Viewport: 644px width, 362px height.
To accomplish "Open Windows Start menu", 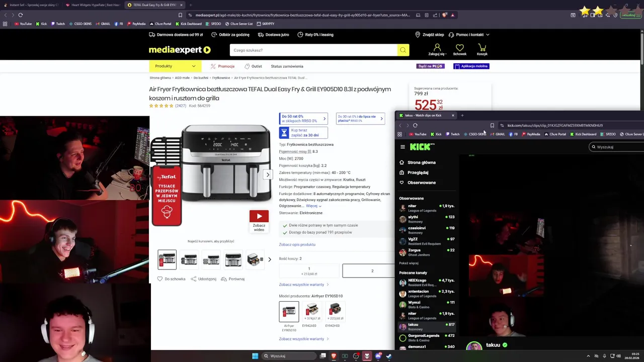I will [x=255, y=356].
